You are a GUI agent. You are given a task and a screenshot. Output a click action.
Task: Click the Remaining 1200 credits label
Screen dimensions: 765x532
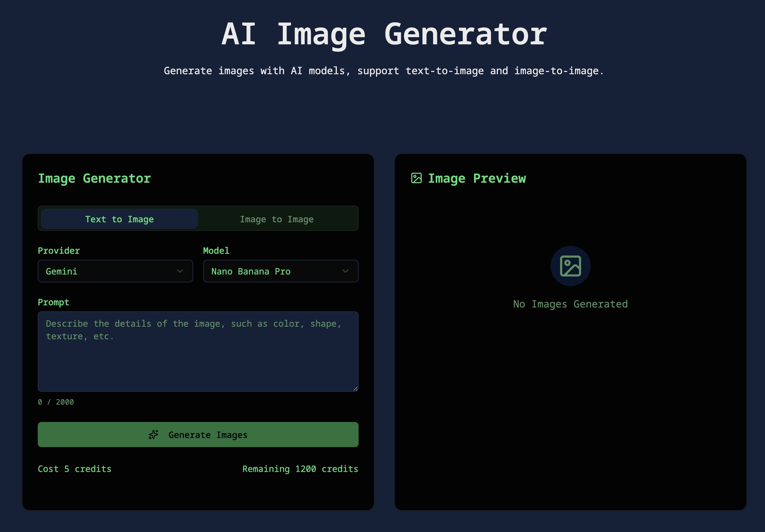pyautogui.click(x=300, y=469)
